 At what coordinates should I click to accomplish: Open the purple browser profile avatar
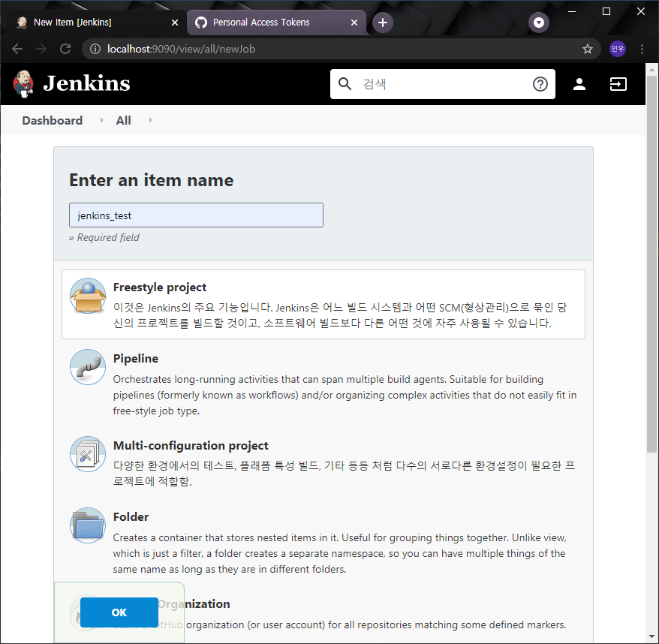618,49
